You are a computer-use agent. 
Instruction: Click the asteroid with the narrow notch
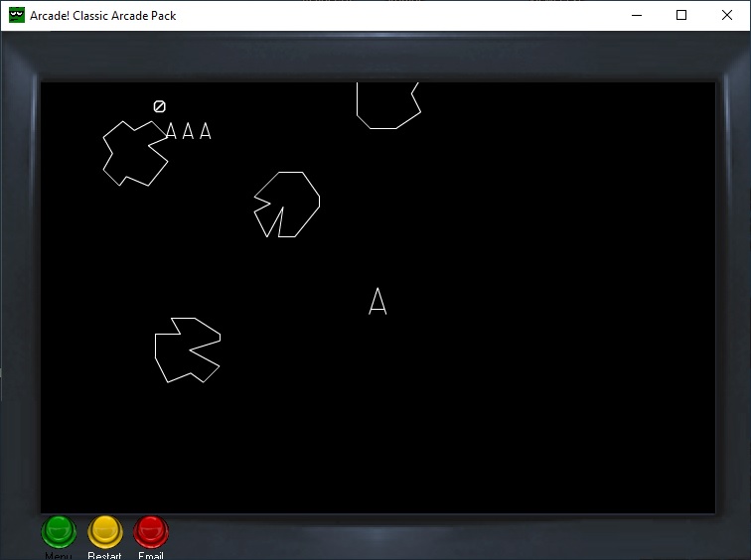coord(287,205)
